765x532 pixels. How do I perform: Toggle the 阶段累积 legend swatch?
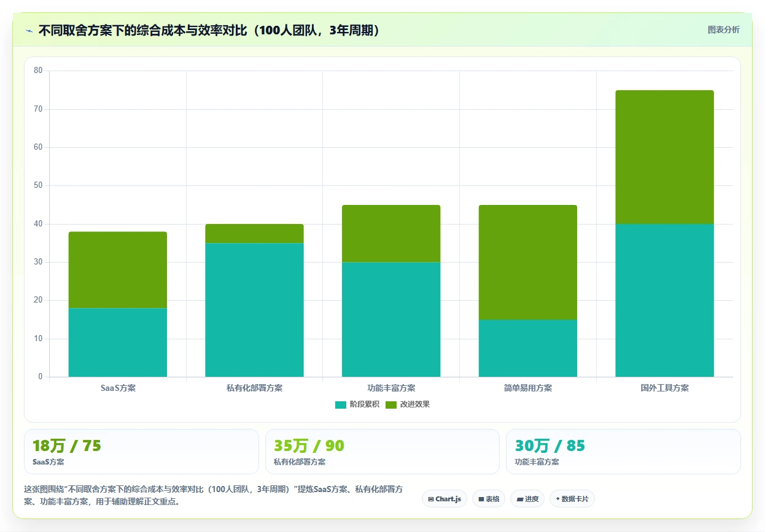(x=341, y=404)
